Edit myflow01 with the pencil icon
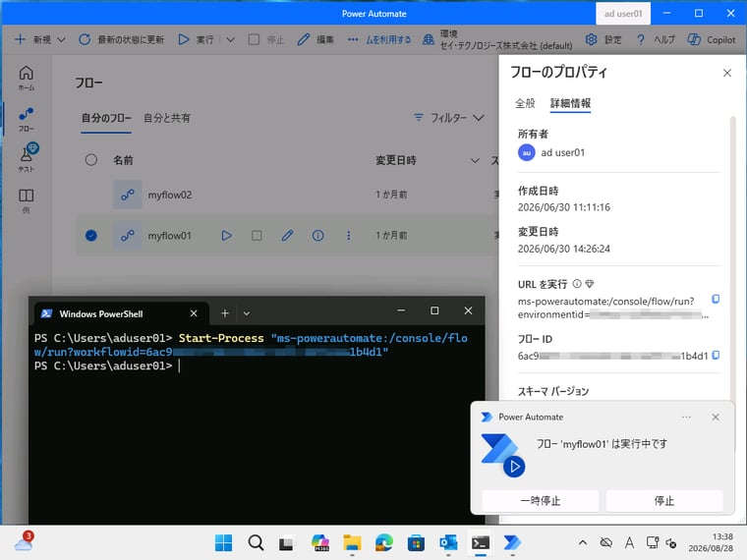Image resolution: width=747 pixels, height=560 pixels. tap(287, 235)
